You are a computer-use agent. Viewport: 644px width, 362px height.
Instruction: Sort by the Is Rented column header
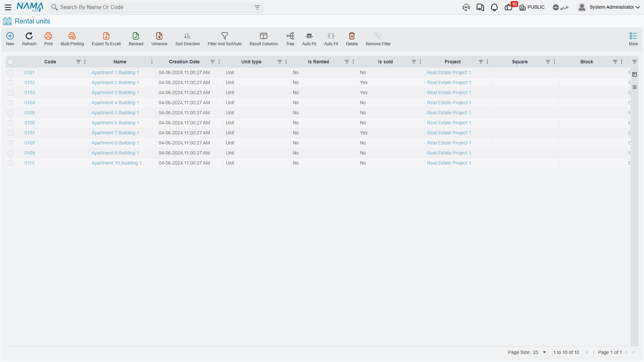coord(318,62)
